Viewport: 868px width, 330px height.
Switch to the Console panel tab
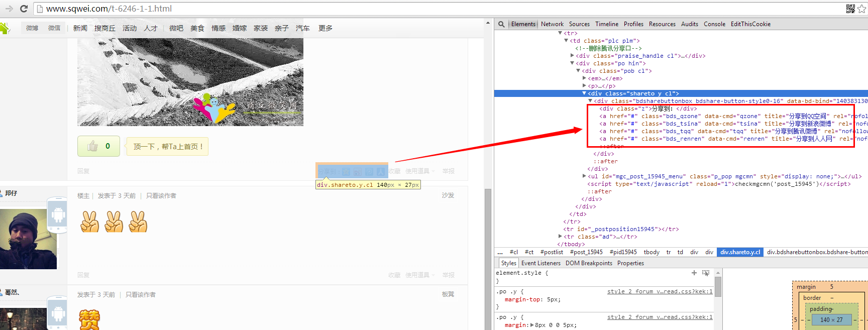714,24
